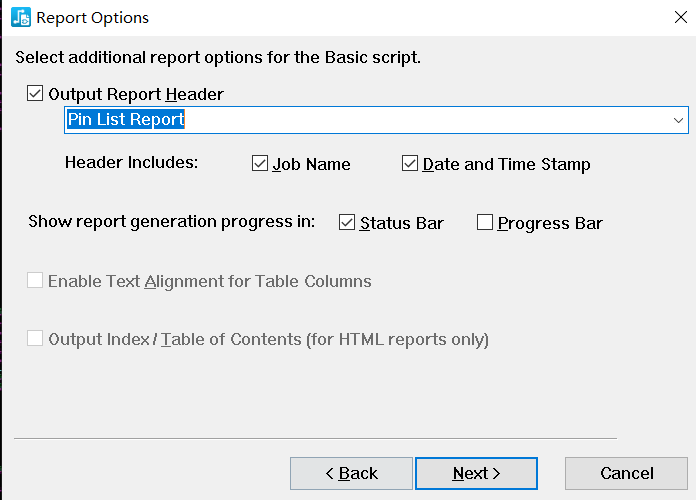Toggle Date and Time Stamp checkbox
696x500 pixels.
pos(410,163)
